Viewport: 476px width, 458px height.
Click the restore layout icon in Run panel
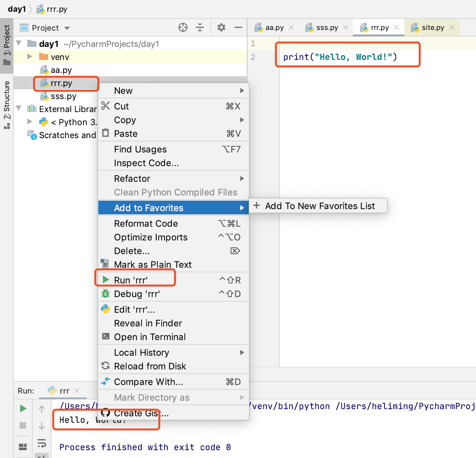point(23,447)
